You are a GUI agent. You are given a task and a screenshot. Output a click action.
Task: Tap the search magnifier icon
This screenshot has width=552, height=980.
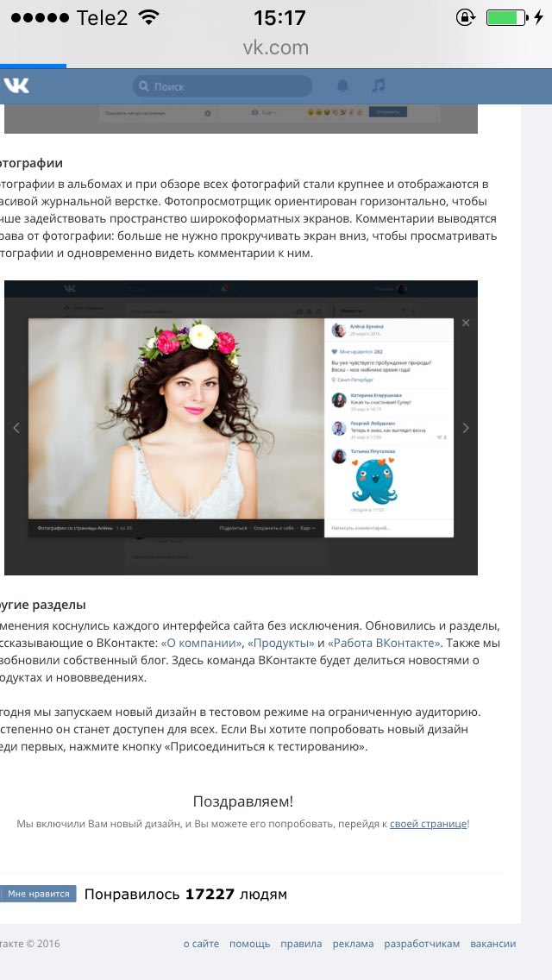(x=144, y=86)
